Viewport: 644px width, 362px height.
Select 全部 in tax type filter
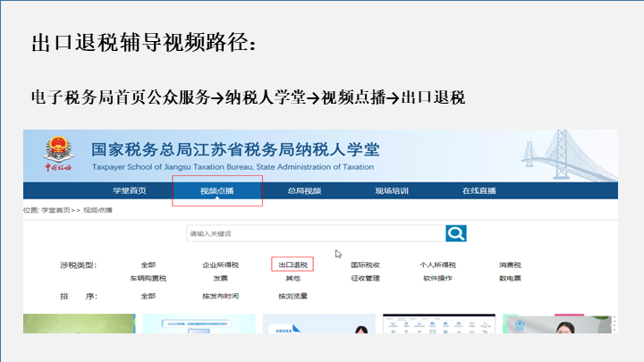[x=148, y=265]
